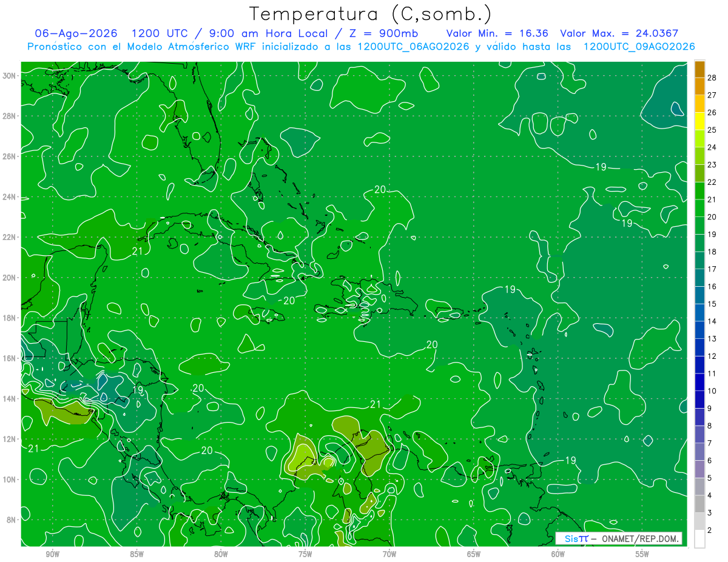Image resolution: width=728 pixels, height=562 pixels.
Task: Pick the purple legend swatch between 5 and 6
Action: (x=699, y=469)
